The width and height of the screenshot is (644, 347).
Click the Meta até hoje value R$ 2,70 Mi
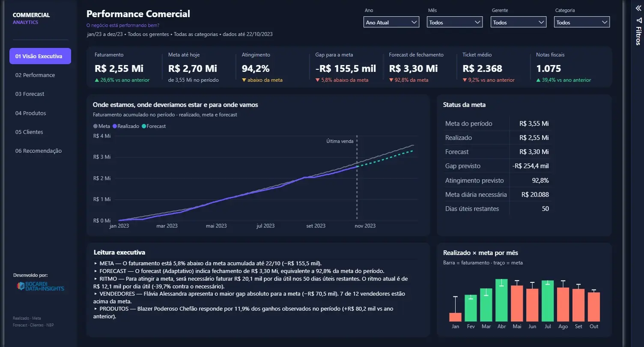point(193,68)
